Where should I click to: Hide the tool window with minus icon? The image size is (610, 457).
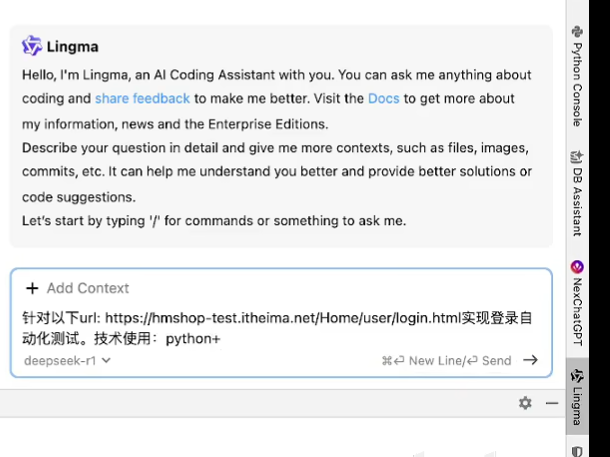click(x=551, y=403)
